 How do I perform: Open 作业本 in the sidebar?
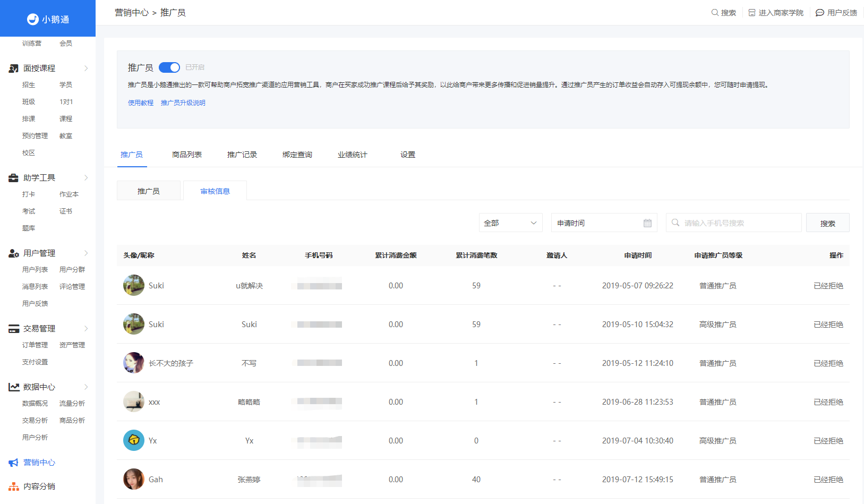click(69, 194)
